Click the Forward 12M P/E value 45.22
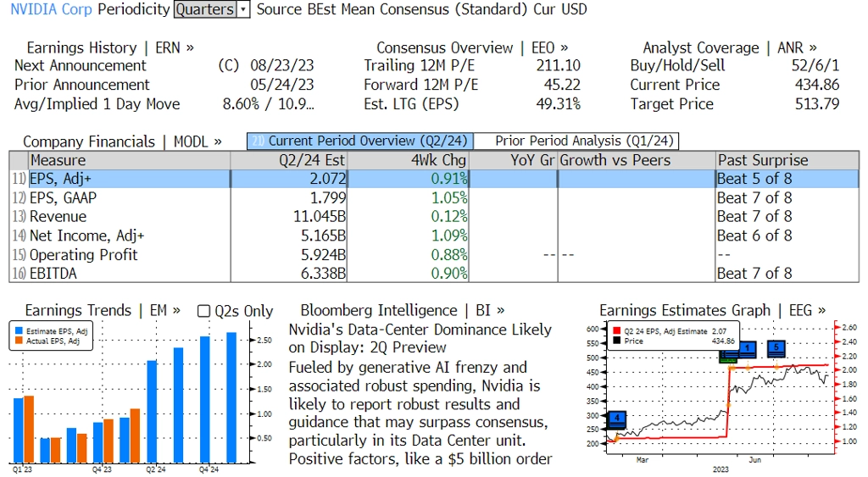 click(563, 85)
